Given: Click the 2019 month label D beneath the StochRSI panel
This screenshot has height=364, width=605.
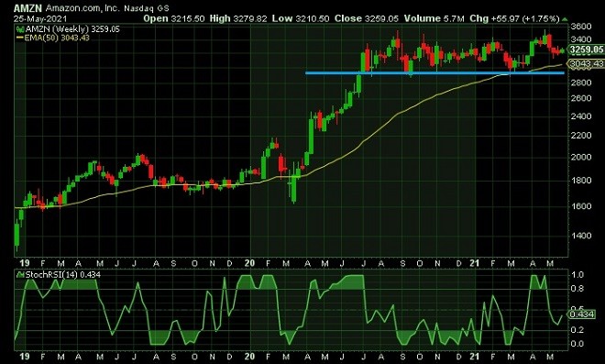Looking at the screenshot, I should (230, 357).
